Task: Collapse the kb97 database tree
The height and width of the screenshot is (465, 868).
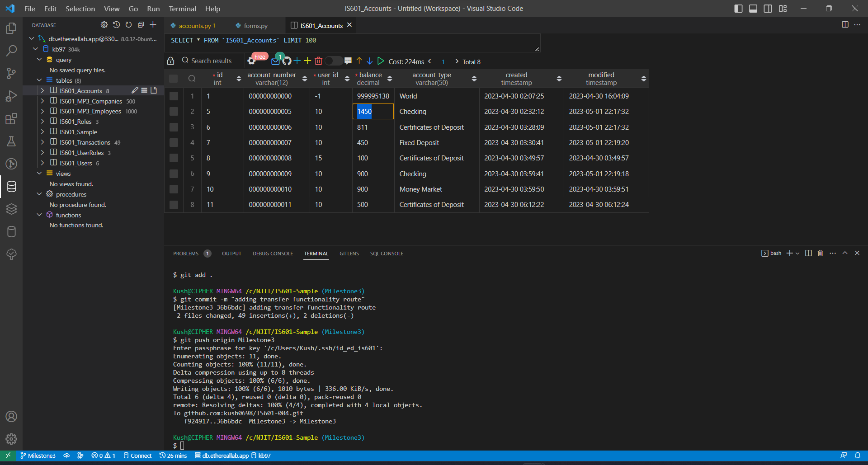Action: point(35,49)
